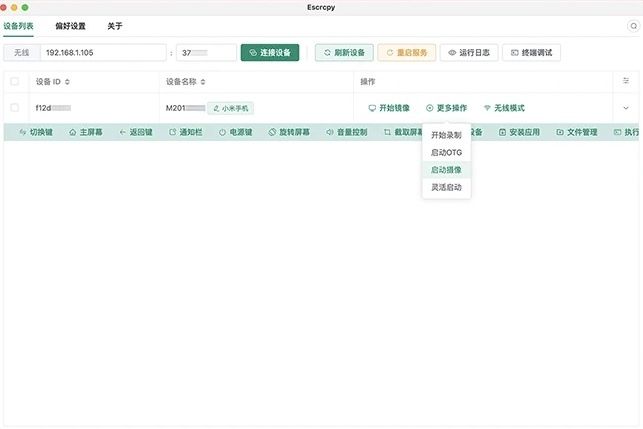
Task: Click the search icon at top right
Action: 634,26
